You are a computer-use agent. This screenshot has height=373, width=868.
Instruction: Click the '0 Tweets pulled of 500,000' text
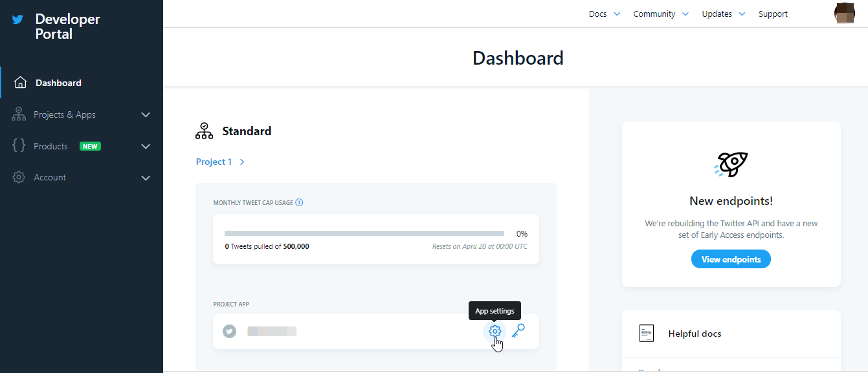point(267,246)
